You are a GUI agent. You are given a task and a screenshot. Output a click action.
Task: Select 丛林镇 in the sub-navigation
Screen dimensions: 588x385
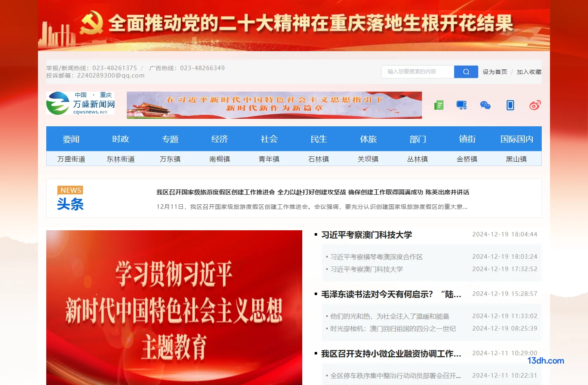[x=418, y=159]
